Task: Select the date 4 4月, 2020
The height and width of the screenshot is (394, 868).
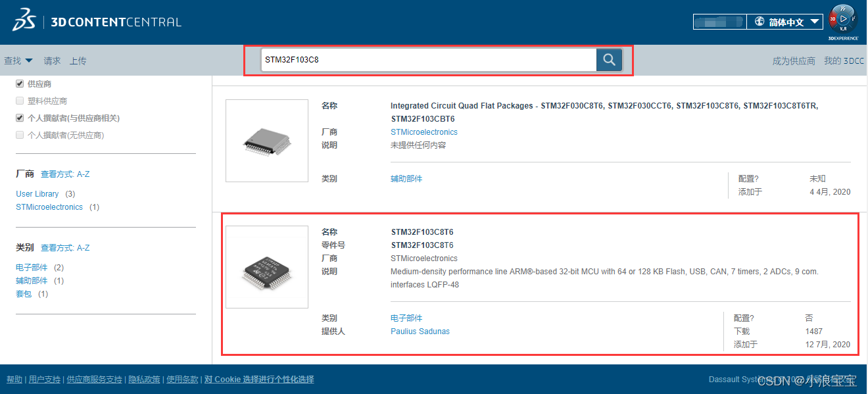Action: pos(830,192)
